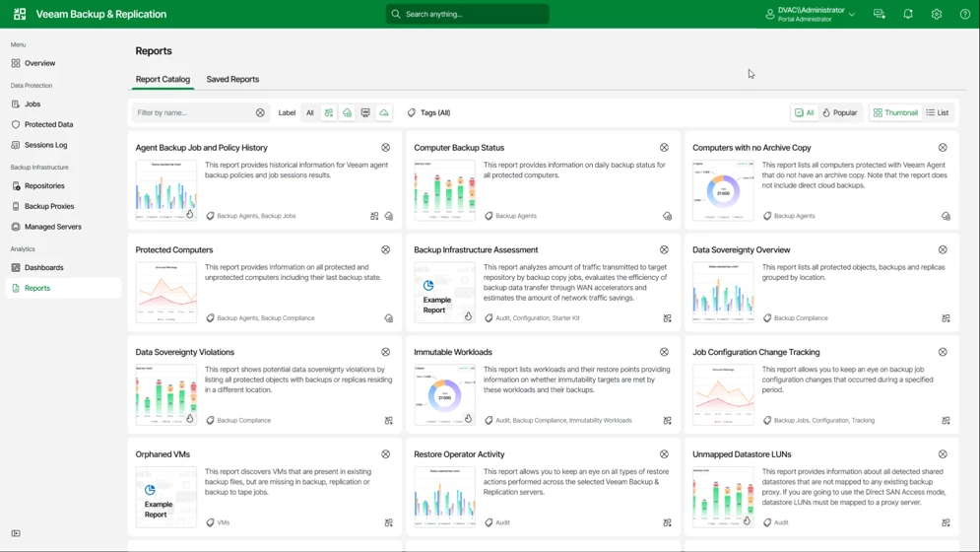Click the cloud label icon on Protected Computers card
The image size is (980, 552).
pyautogui.click(x=389, y=318)
